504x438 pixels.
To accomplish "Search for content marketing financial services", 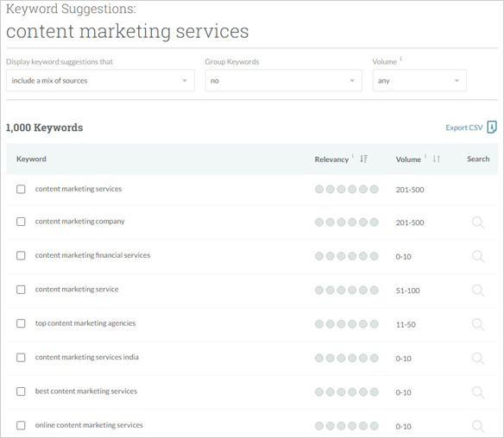I will [478, 257].
